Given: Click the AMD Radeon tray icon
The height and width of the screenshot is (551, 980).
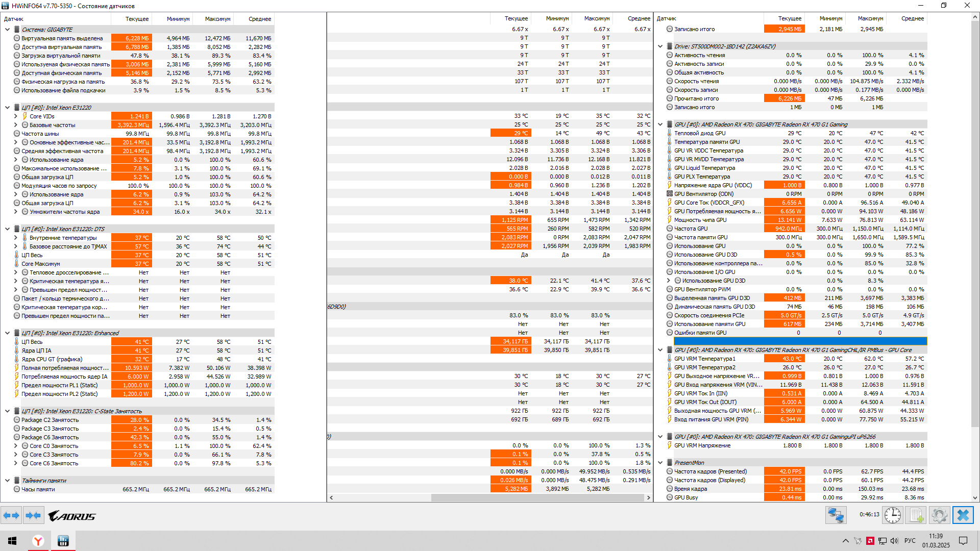Looking at the screenshot, I should click(x=870, y=541).
